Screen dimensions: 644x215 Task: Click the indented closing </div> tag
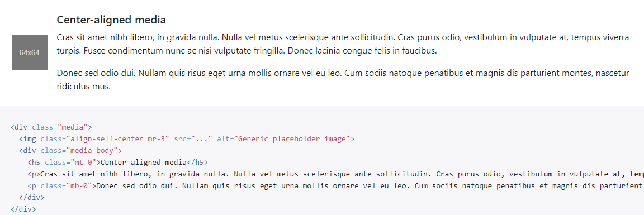pos(32,197)
